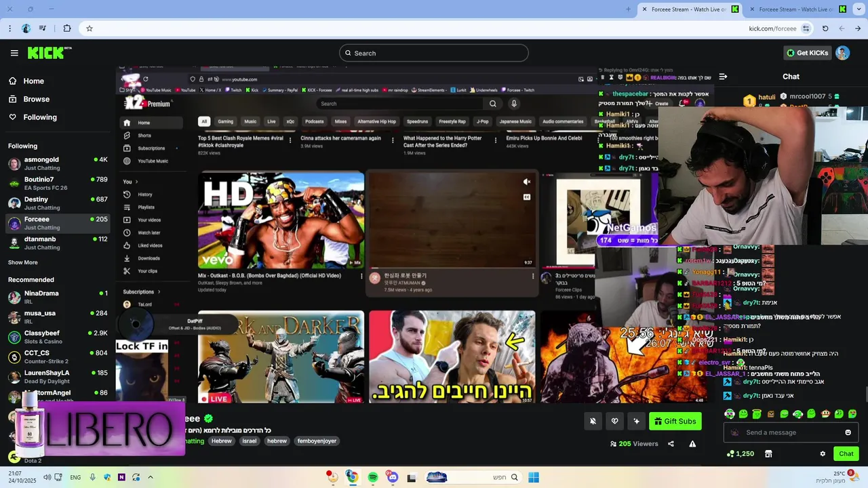This screenshot has width=868, height=488.
Task: Expand Show More under Following
Action: 23,262
